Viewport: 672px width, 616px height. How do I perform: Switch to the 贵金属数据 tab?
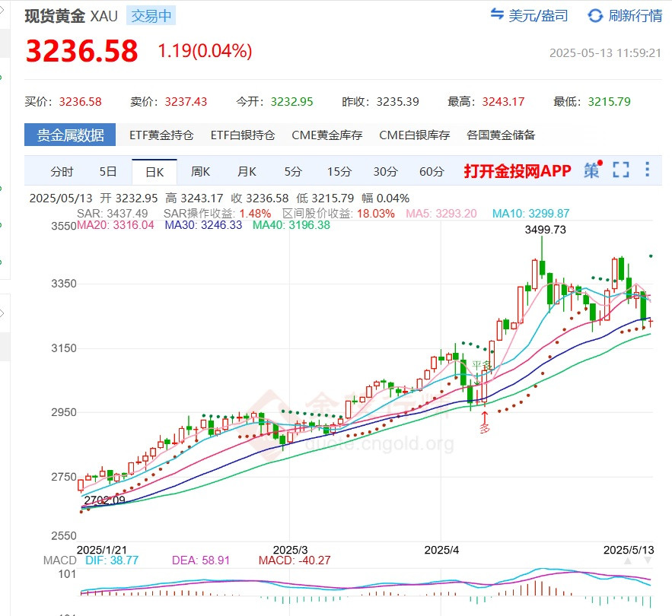70,135
